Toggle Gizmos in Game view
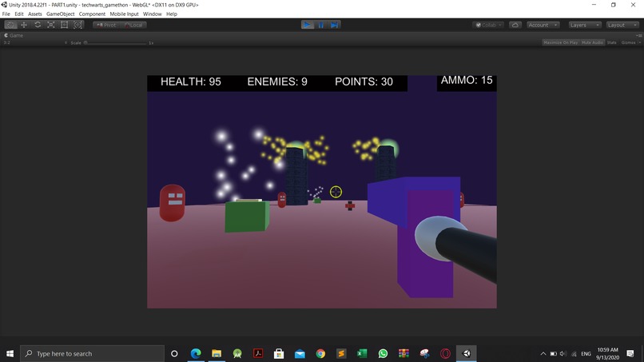 [628, 42]
